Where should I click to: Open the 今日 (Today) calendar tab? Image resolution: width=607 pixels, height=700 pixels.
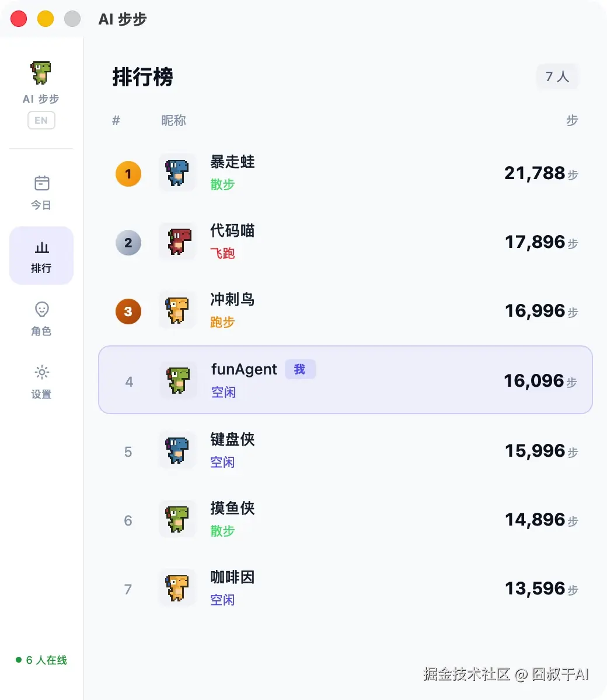pyautogui.click(x=41, y=192)
